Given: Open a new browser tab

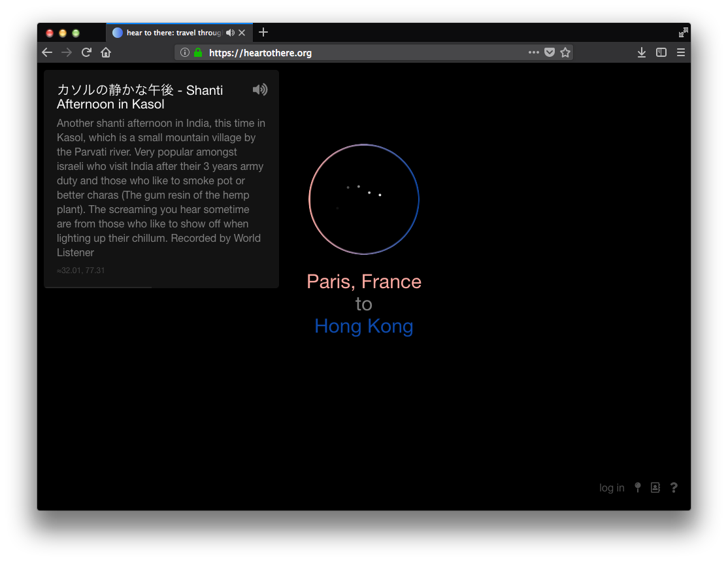Looking at the screenshot, I should pyautogui.click(x=263, y=32).
